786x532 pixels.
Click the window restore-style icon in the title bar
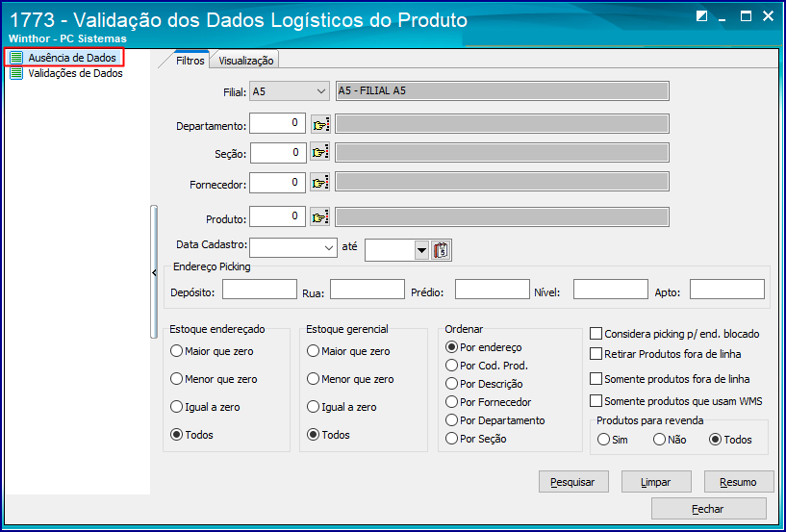pos(701,16)
